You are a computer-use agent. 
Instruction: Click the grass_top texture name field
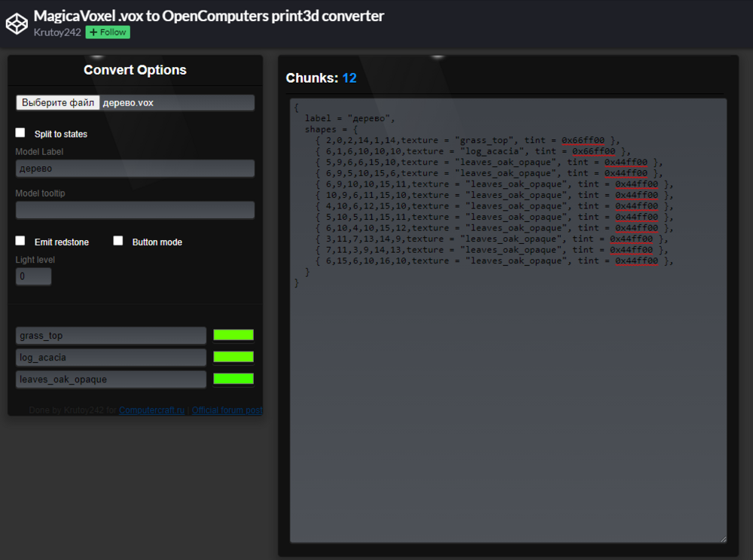tap(111, 336)
